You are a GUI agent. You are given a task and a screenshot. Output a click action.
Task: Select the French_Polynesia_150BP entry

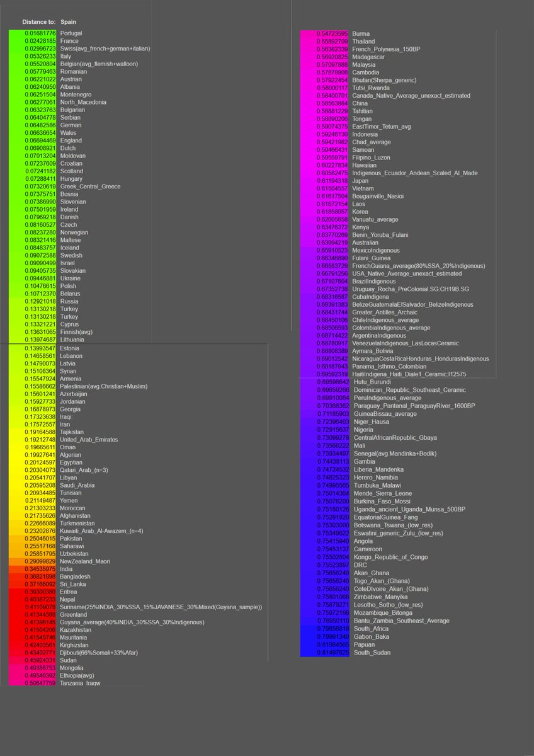click(386, 49)
